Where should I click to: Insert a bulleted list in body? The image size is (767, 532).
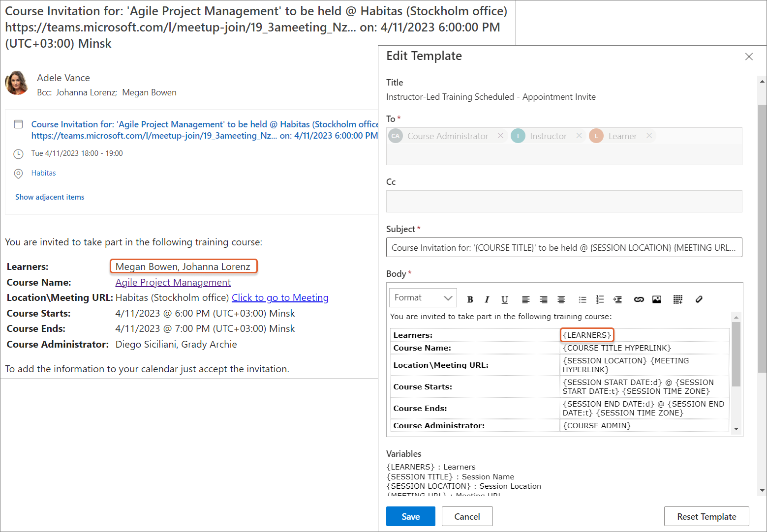(x=583, y=299)
